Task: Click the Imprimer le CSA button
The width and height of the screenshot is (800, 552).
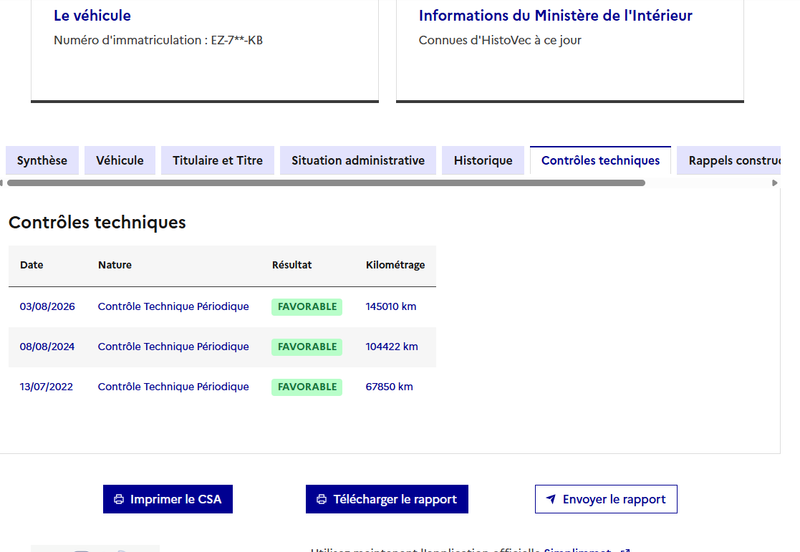Action: [168, 499]
